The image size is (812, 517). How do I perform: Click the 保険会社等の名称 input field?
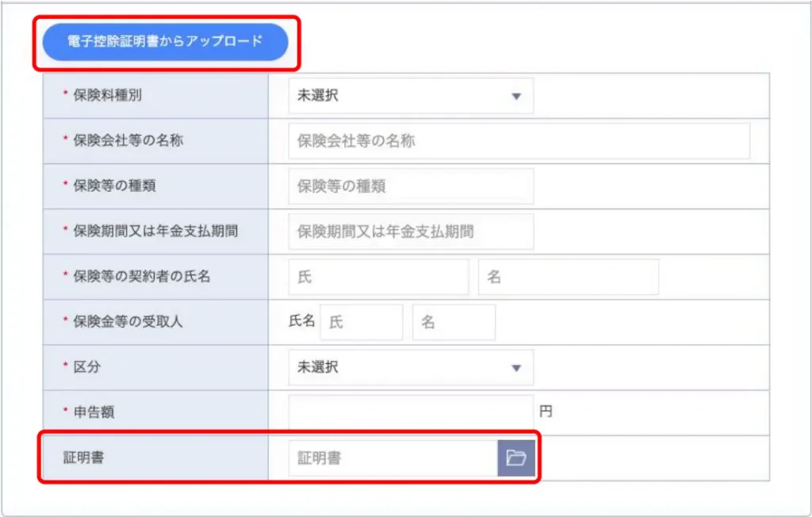point(515,141)
